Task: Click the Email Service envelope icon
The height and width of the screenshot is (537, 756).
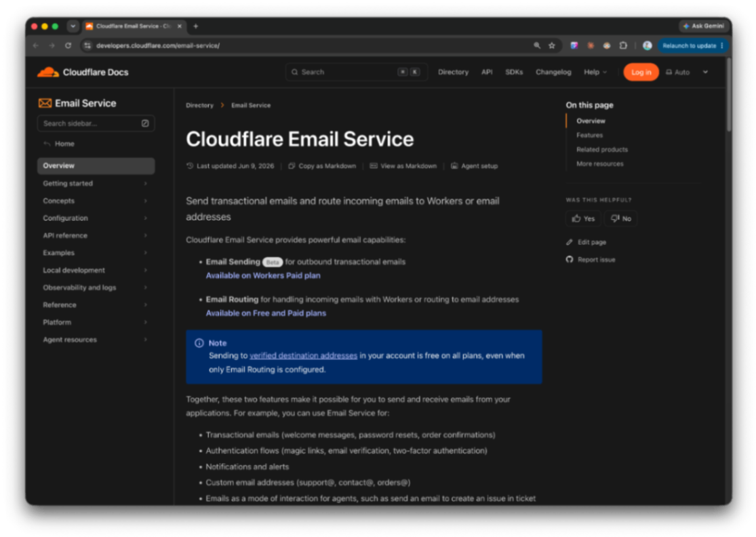Action: [x=45, y=103]
